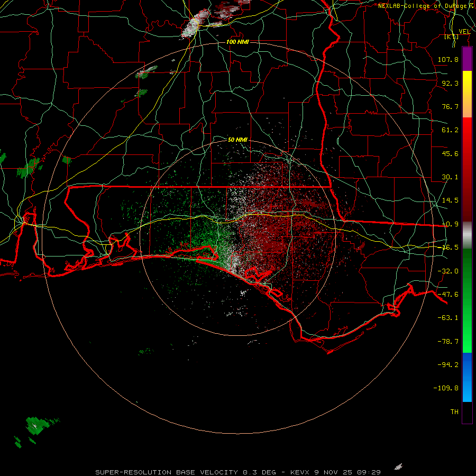The image size is (476, 476).
Task: Click the -109.8 velocity scale value
Action: 446,388
